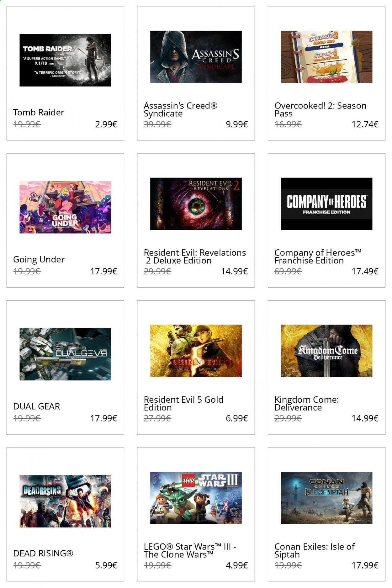
Task: Select the DUAL GEAR cover art
Action: 65,354
